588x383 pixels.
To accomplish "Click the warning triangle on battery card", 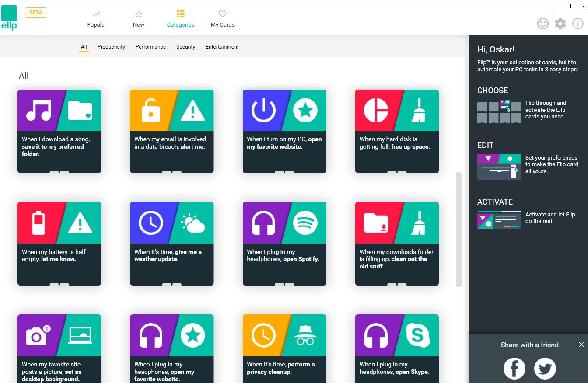I will tap(80, 223).
